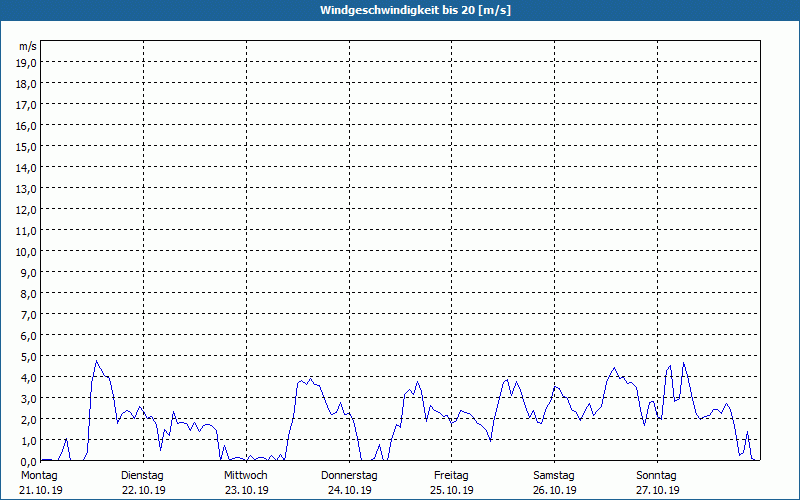Select the 'Samstag' day label
This screenshot has height=500, width=800.
pyautogui.click(x=554, y=475)
